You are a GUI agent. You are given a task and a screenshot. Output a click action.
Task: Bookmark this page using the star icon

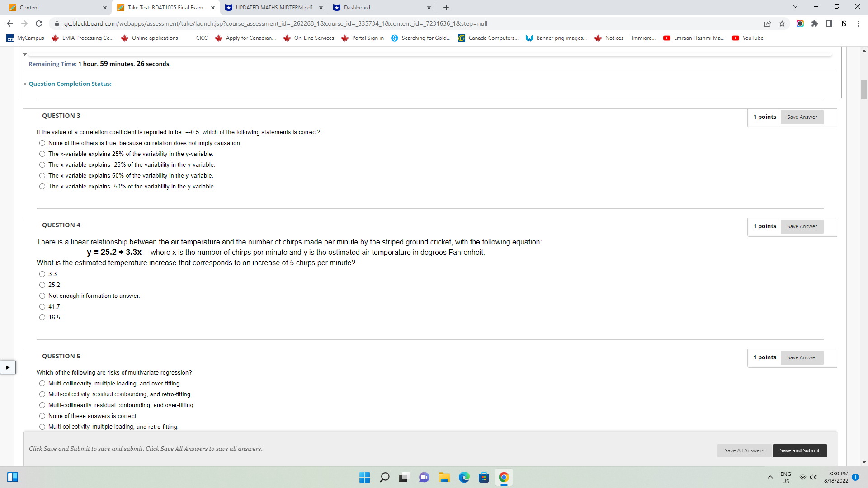click(x=783, y=23)
